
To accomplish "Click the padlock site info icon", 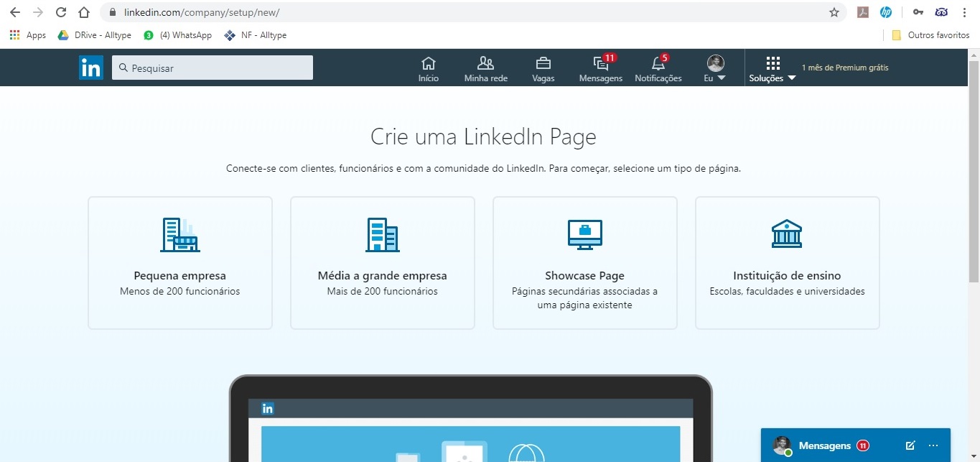I will click(x=113, y=12).
